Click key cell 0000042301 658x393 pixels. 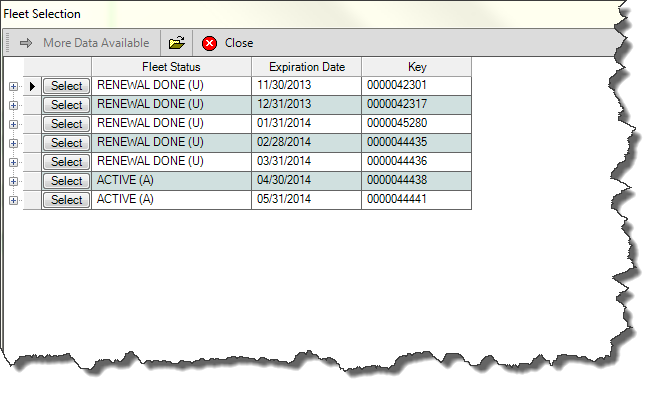pyautogui.click(x=416, y=86)
